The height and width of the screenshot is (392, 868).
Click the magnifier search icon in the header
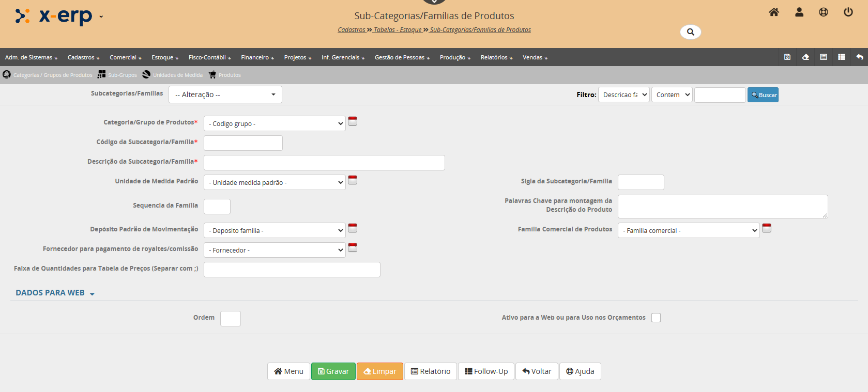(690, 32)
